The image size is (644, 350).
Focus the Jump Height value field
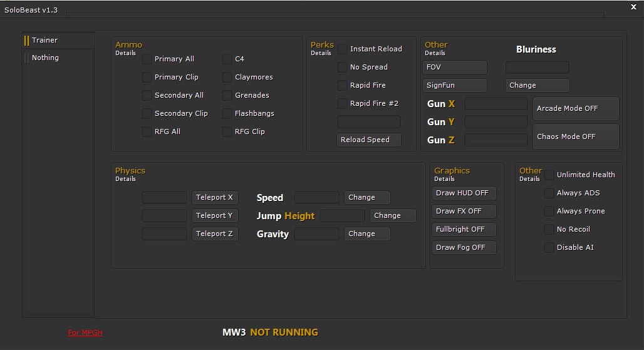342,215
